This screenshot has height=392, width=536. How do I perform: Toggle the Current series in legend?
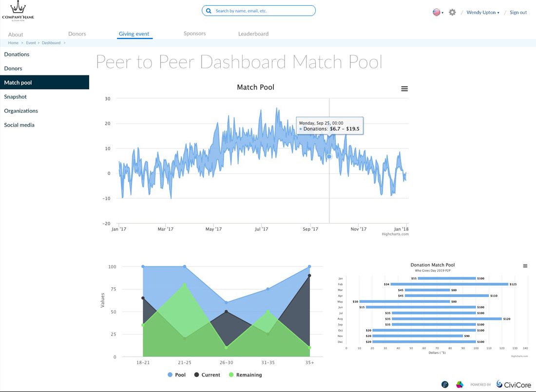tap(207, 375)
